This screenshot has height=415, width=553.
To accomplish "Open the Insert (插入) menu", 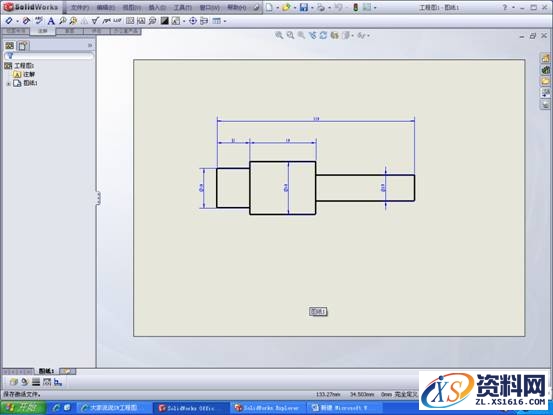I will [x=157, y=7].
